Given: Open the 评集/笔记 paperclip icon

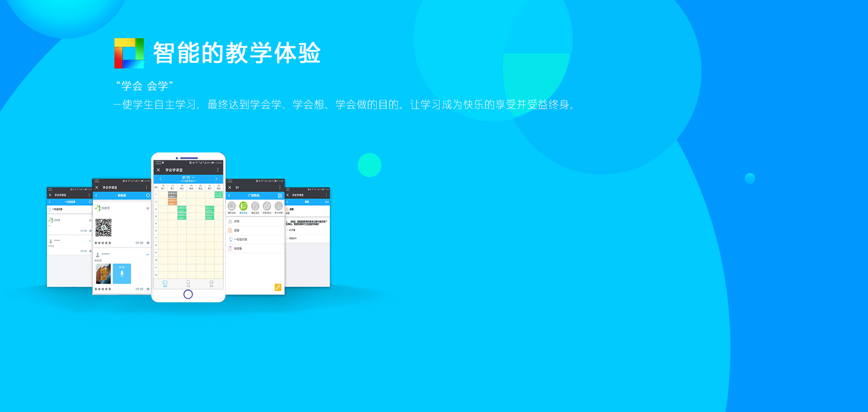Looking at the screenshot, I should [x=267, y=207].
